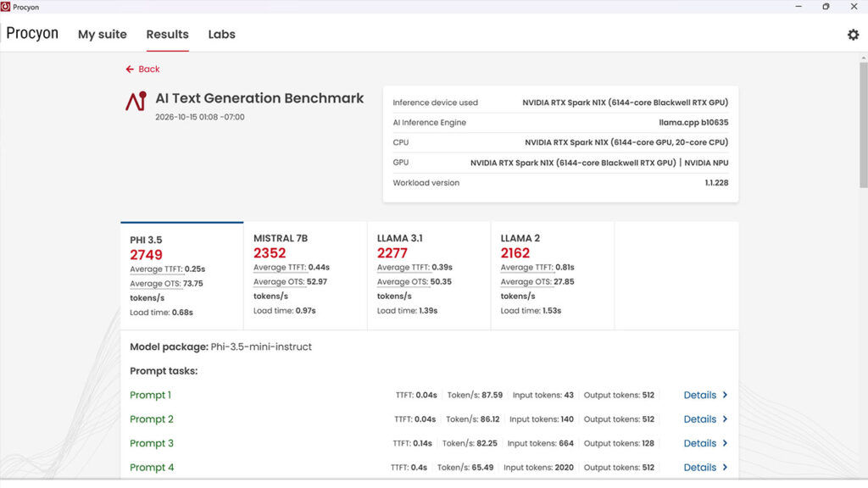This screenshot has height=488, width=868.
Task: Click the AI Text Generation Benchmark heading
Action: (259, 98)
